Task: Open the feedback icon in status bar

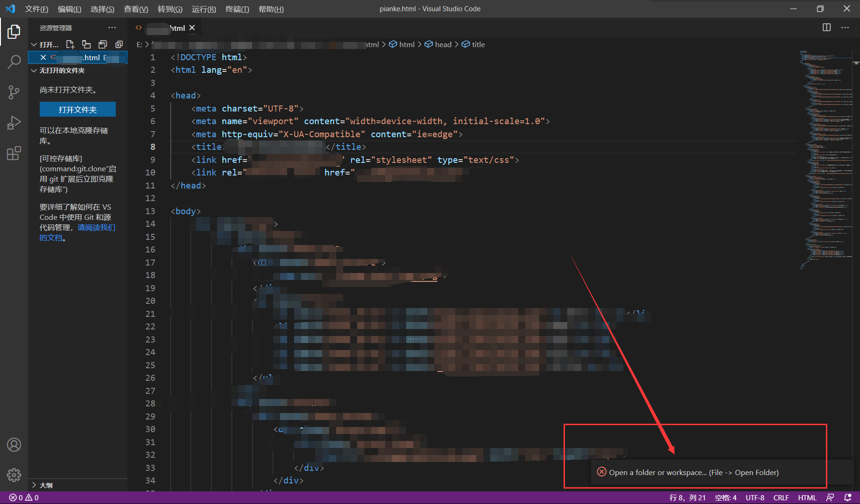Action: pyautogui.click(x=830, y=497)
